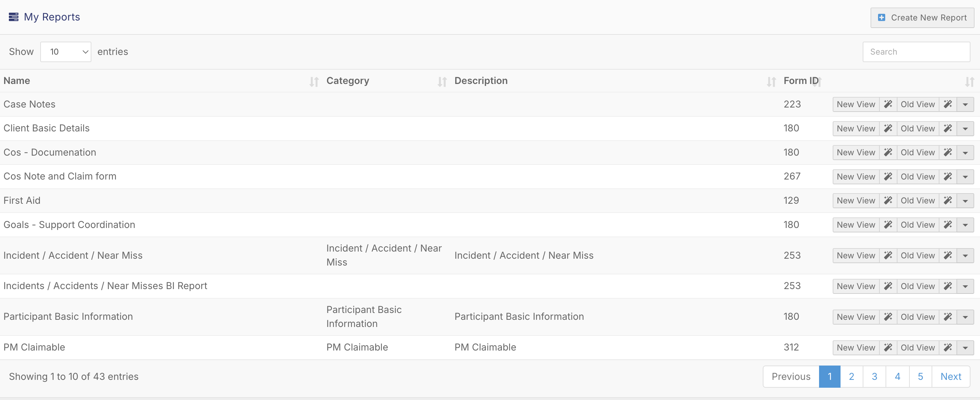
Task: Click the New View wand icon for PM Claimable
Action: click(888, 348)
